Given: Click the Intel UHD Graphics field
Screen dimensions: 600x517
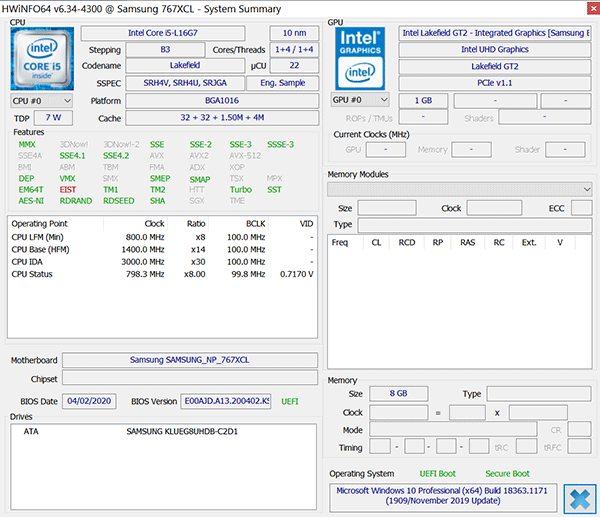Looking at the screenshot, I should 495,50.
